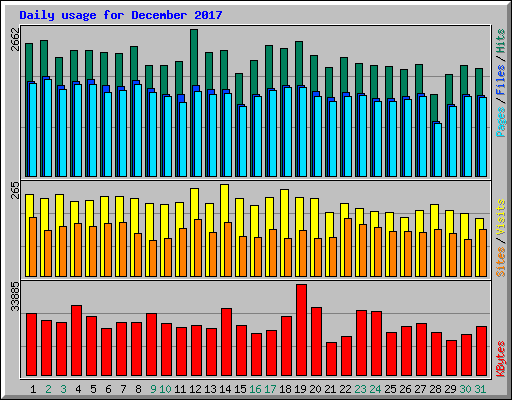
Task: Click the shortest green hits bar for day 28
Action: 434,108
